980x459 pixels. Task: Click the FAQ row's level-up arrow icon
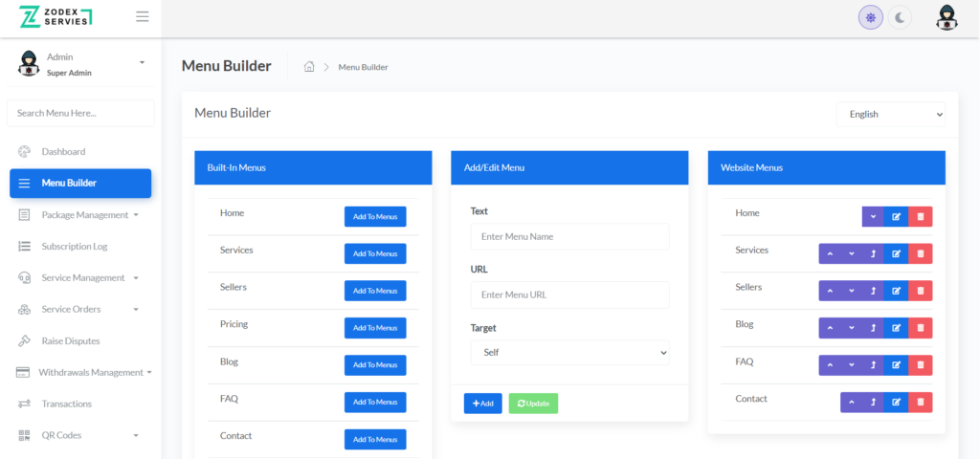(x=874, y=365)
